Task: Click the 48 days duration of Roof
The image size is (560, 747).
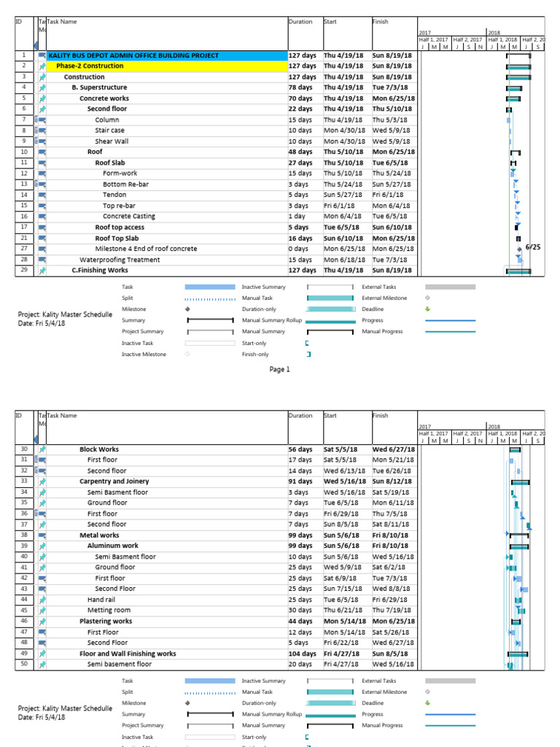Action: coord(300,152)
